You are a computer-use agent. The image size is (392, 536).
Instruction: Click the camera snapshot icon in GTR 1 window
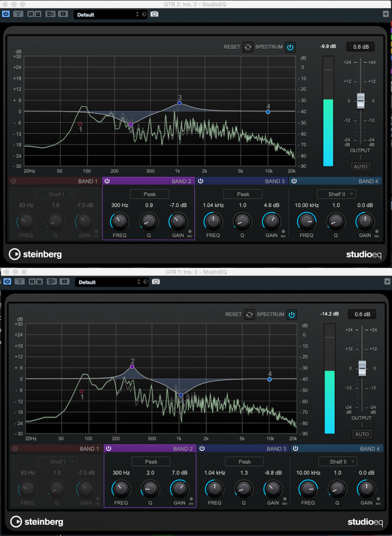point(156,282)
